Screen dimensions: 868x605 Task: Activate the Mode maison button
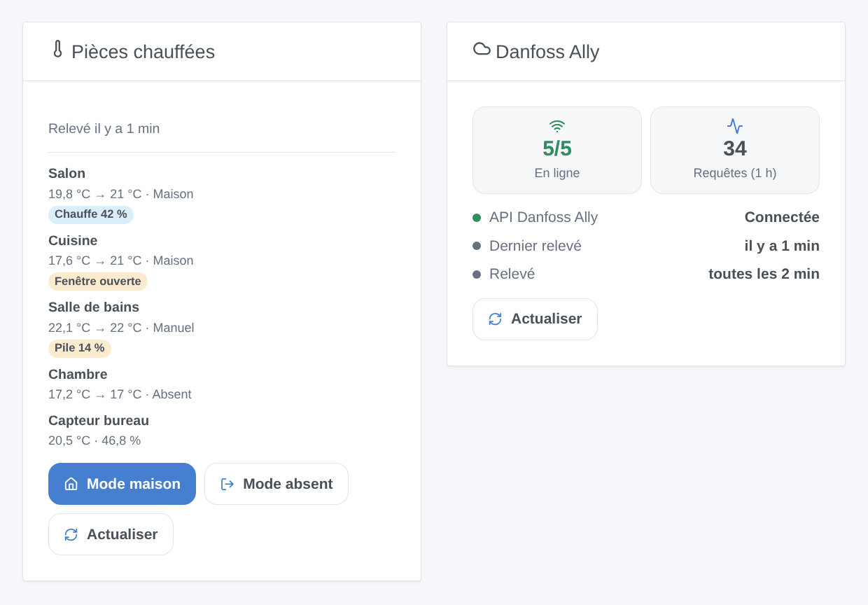coord(122,484)
